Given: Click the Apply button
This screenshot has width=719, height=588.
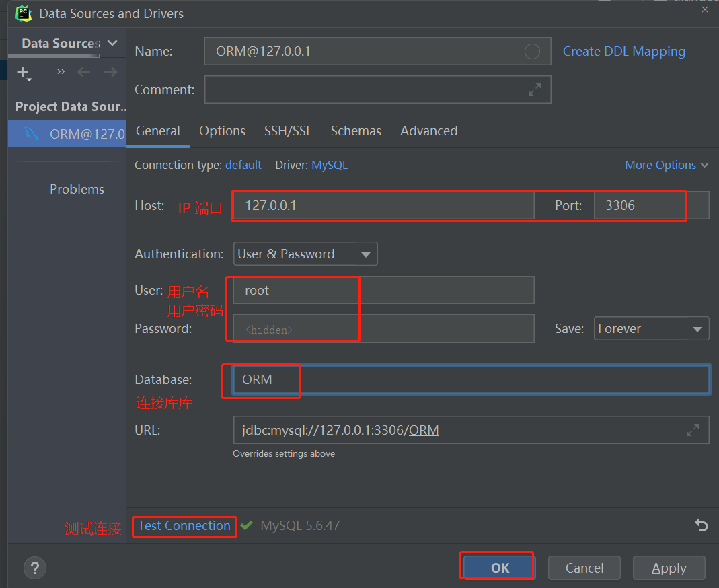Looking at the screenshot, I should click(x=669, y=568).
